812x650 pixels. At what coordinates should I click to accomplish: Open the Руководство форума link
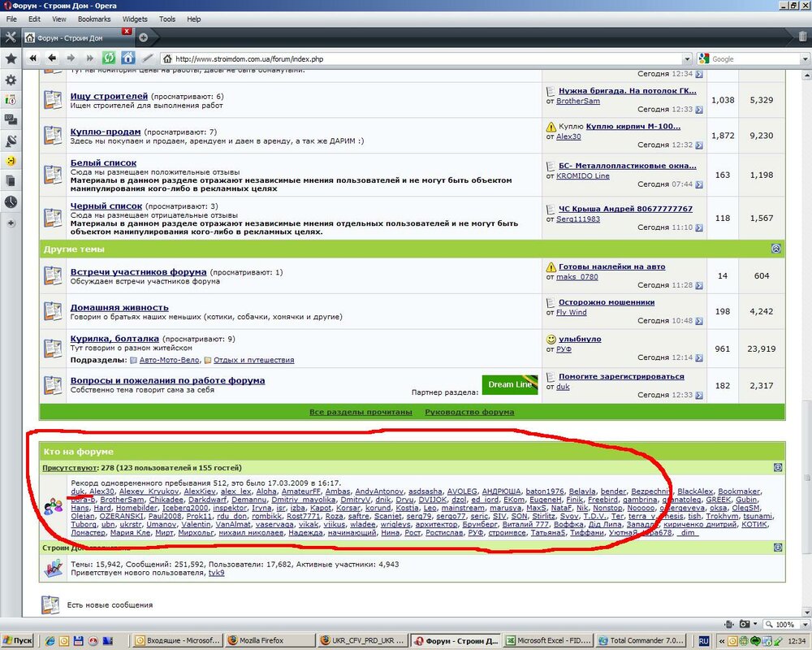tap(469, 412)
